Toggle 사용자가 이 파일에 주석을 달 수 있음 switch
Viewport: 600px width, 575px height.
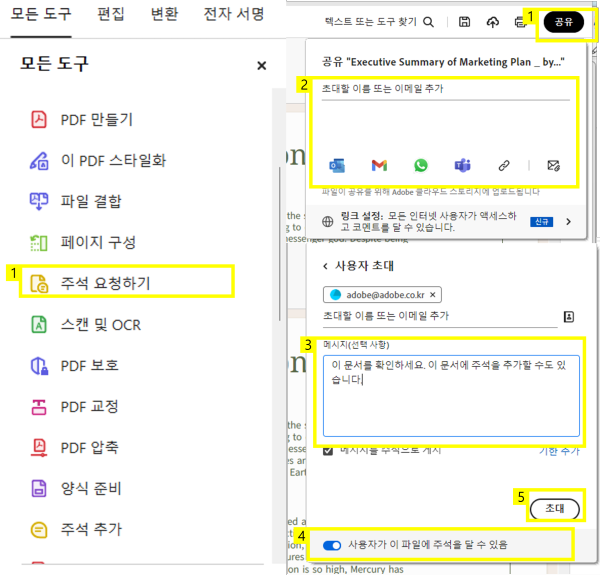click(332, 545)
